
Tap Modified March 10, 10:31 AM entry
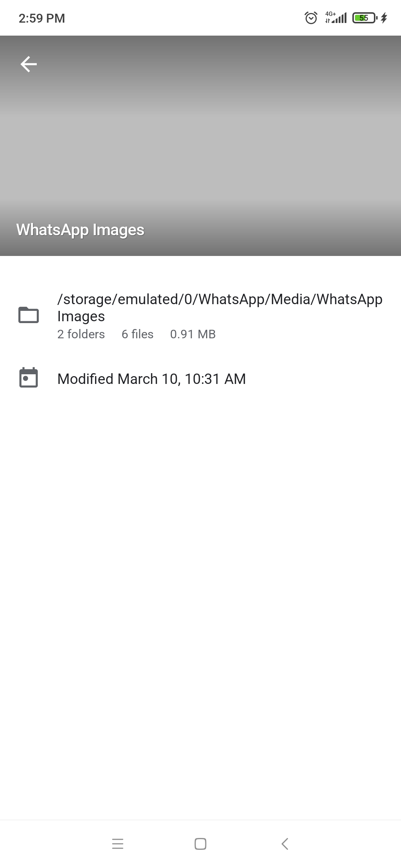[x=151, y=379]
